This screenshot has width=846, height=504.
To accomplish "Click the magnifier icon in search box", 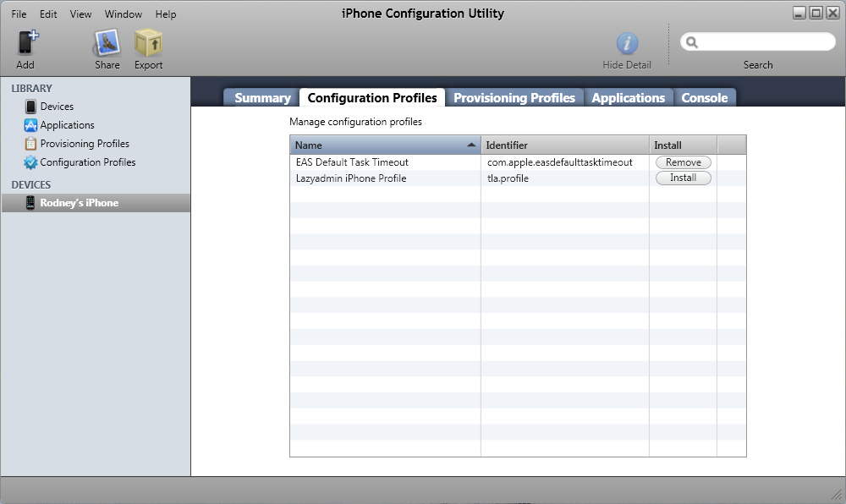I will tap(692, 42).
